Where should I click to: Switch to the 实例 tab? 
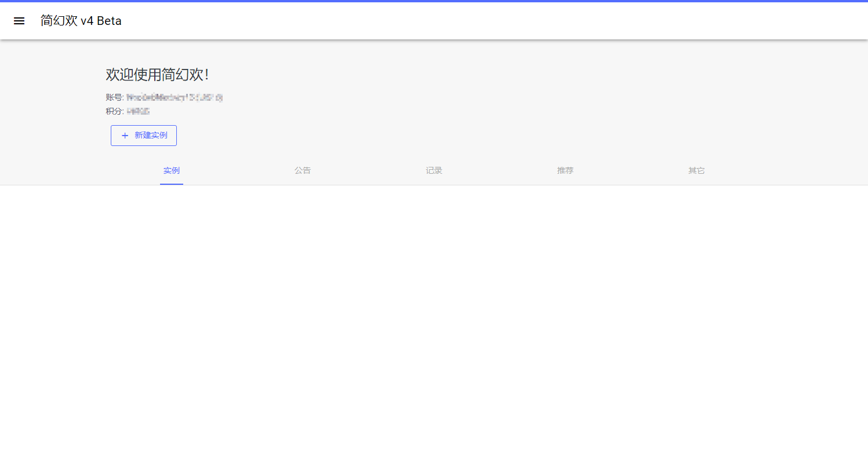[172, 170]
